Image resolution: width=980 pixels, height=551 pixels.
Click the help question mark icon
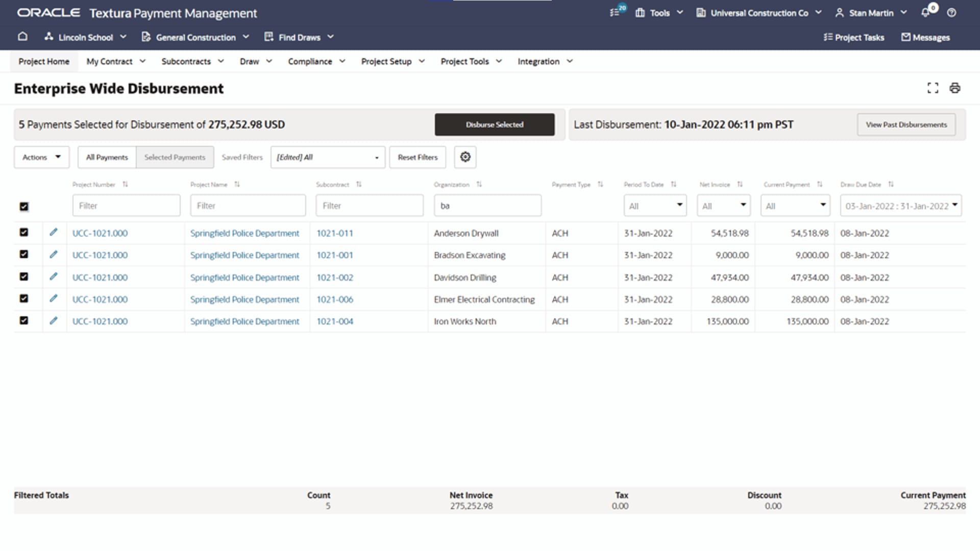coord(951,13)
